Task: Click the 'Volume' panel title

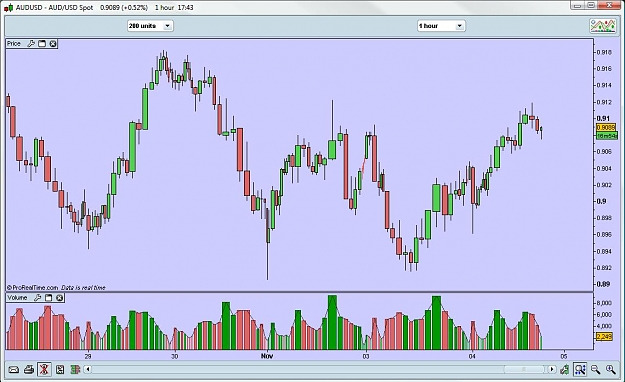Action: (x=17, y=297)
